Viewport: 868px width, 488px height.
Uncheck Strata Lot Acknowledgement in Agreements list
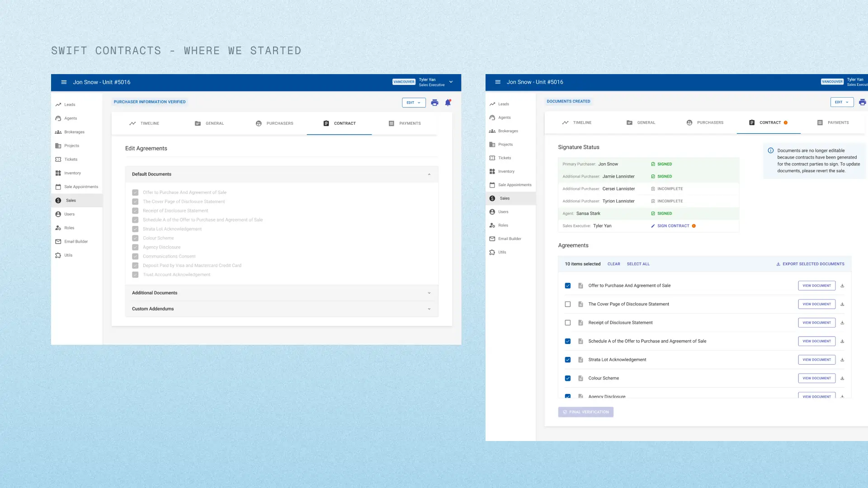568,360
